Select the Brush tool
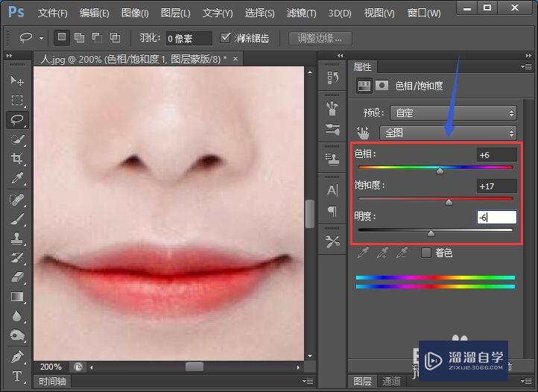Screen dimensions: 538x392 click(x=17, y=219)
